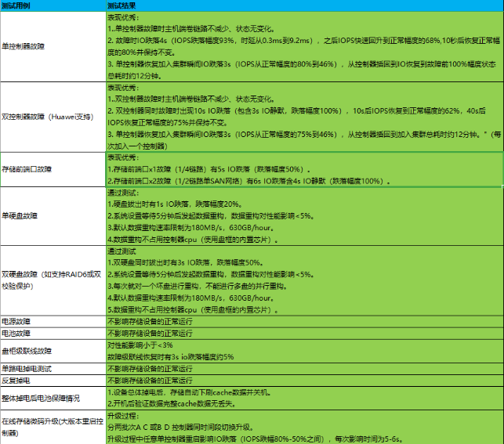The width and height of the screenshot is (504, 444).
Task: Select the result cell about cache数据 power loss
Action: pos(304,398)
